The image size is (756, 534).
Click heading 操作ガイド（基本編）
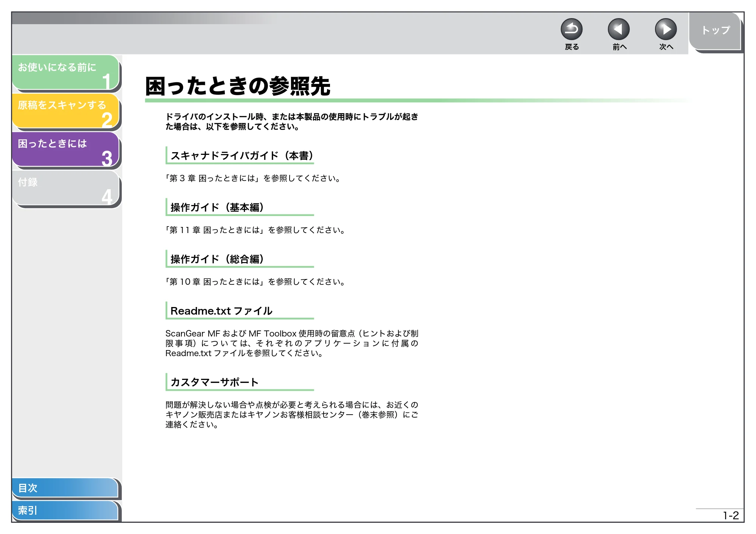pos(217,207)
